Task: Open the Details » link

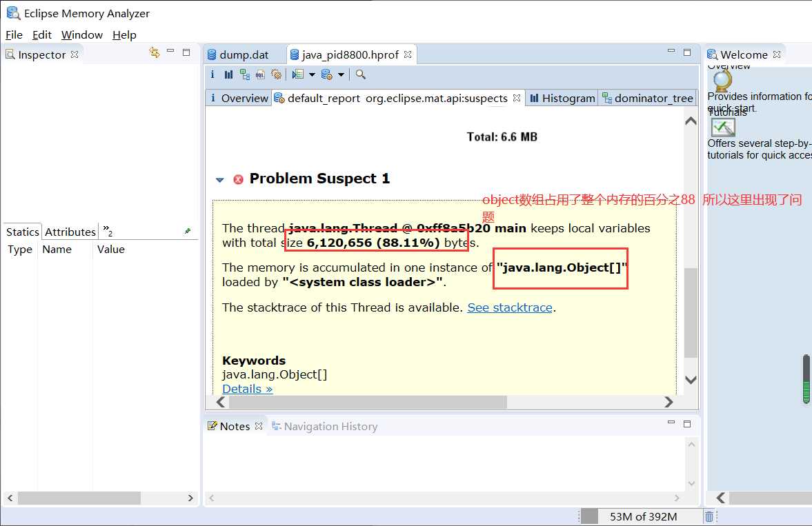Action: click(248, 389)
